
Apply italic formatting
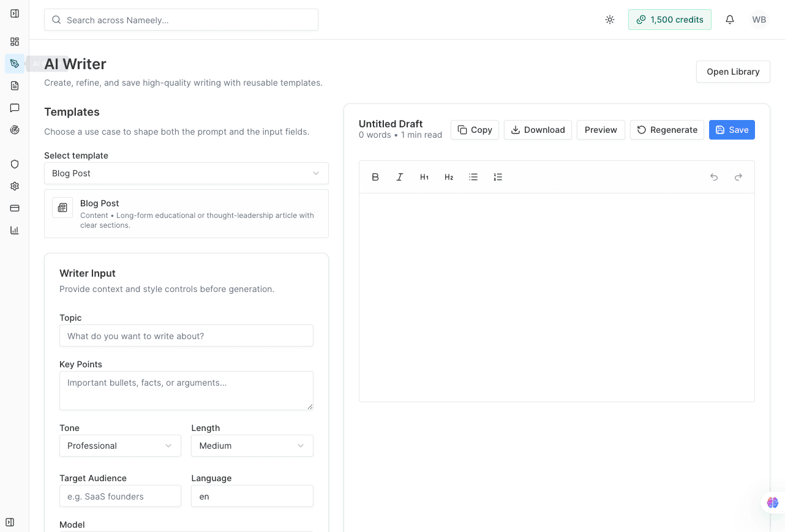point(400,177)
